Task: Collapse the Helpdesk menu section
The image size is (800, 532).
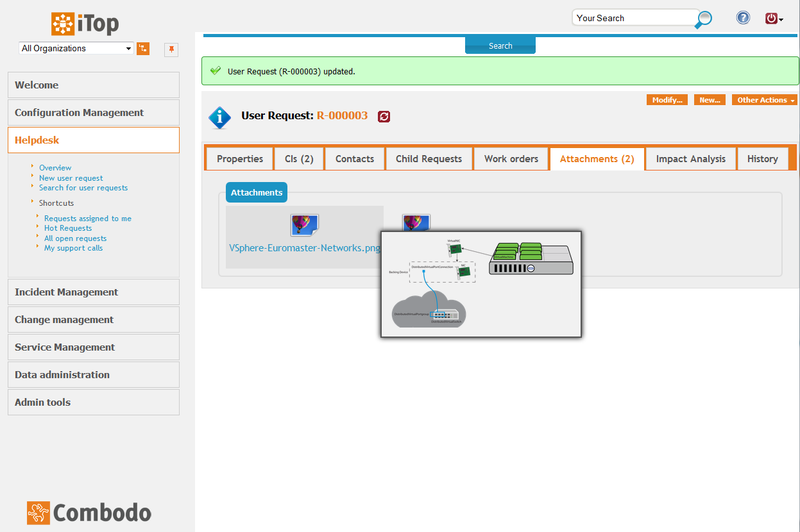Action: coord(94,140)
